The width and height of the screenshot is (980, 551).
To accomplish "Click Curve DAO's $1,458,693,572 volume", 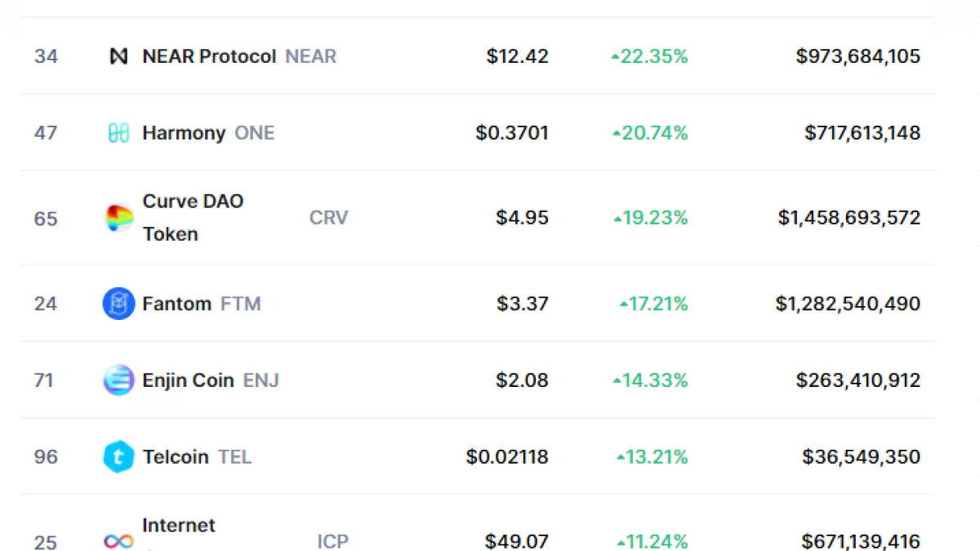I will (x=849, y=218).
